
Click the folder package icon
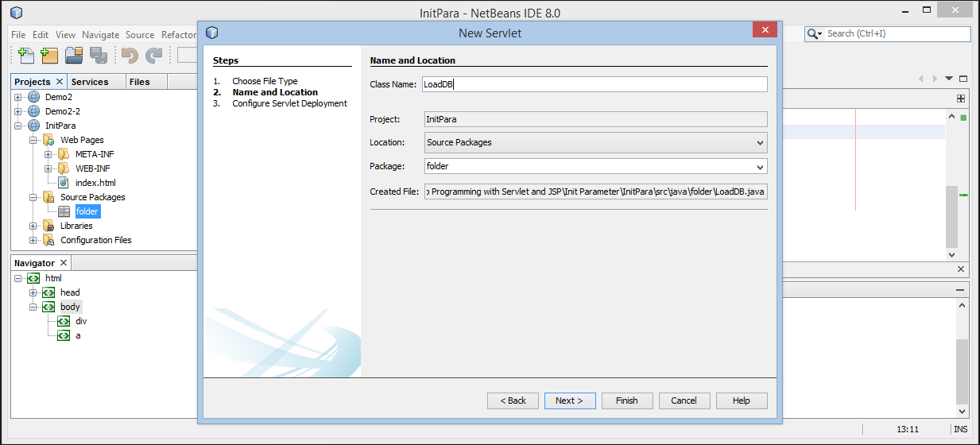point(64,211)
